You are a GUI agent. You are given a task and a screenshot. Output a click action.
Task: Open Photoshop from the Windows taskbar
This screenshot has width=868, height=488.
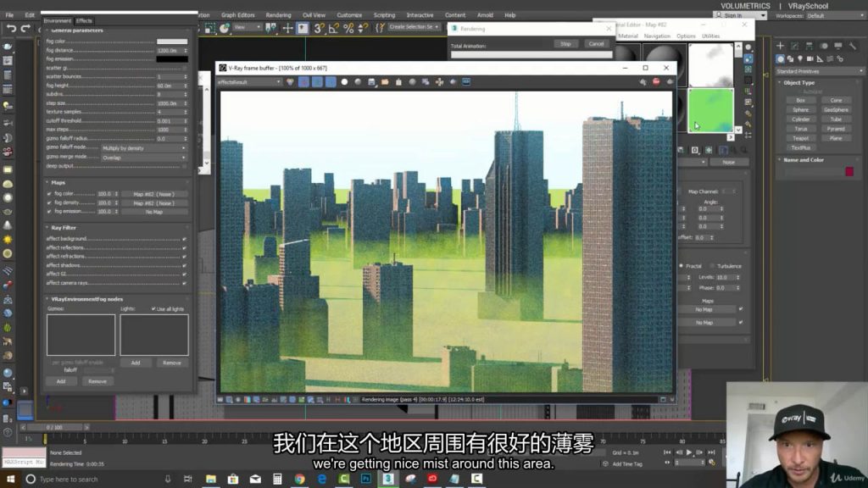tap(366, 480)
